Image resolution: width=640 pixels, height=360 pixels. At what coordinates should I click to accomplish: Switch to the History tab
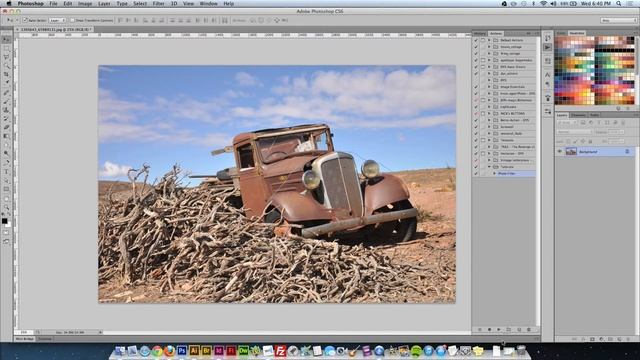pos(480,33)
